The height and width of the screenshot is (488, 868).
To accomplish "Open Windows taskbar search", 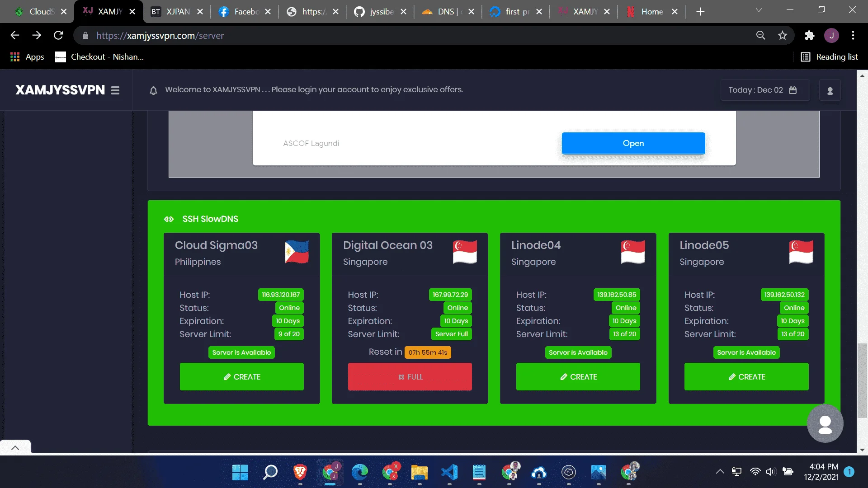I will [x=270, y=473].
